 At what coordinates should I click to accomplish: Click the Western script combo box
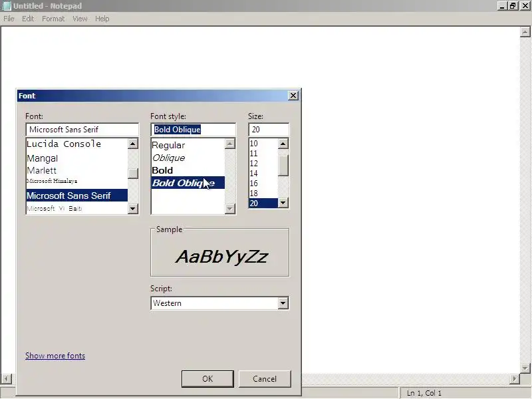[x=220, y=303]
